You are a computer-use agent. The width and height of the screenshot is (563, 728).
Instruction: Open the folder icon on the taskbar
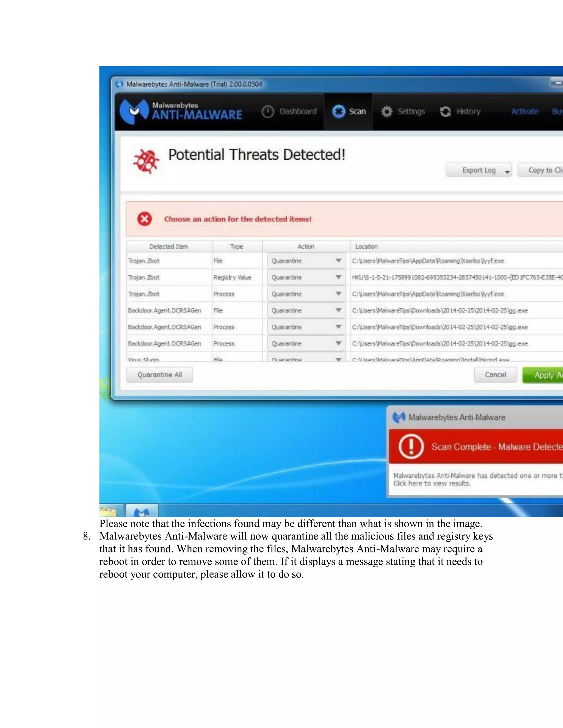pos(108,512)
